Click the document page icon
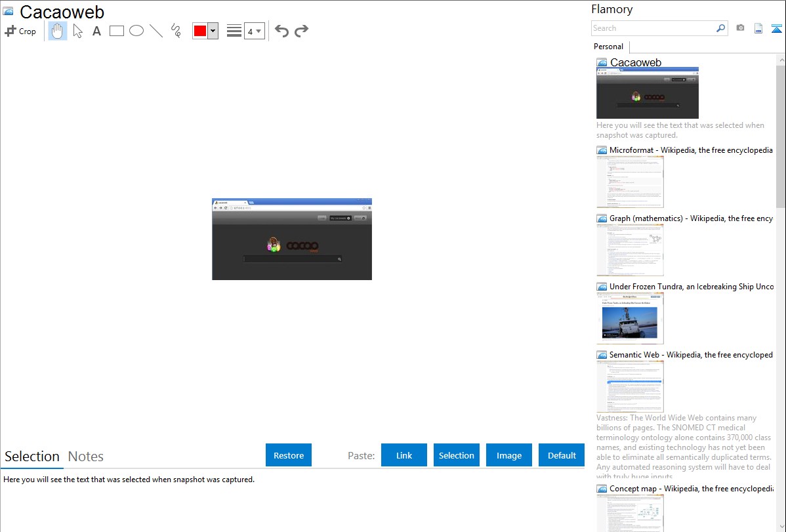 pyautogui.click(x=758, y=28)
